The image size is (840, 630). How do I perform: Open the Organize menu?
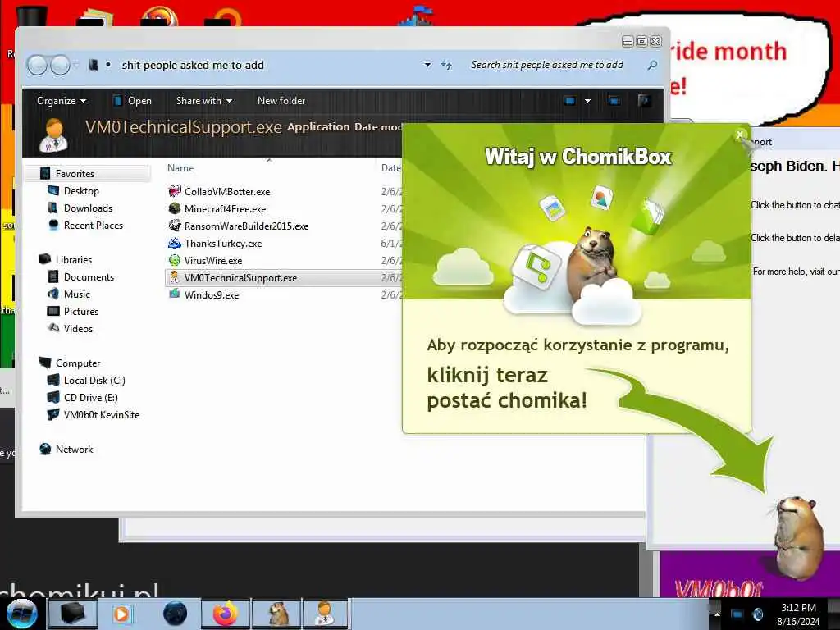(x=61, y=101)
